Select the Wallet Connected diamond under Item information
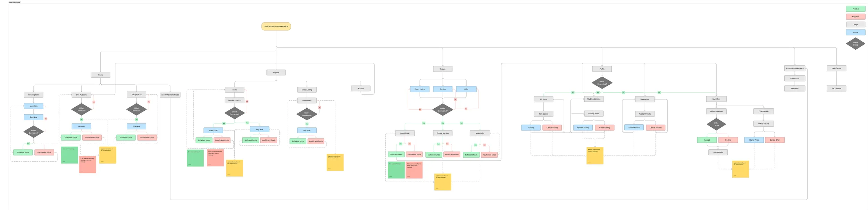 coord(235,113)
